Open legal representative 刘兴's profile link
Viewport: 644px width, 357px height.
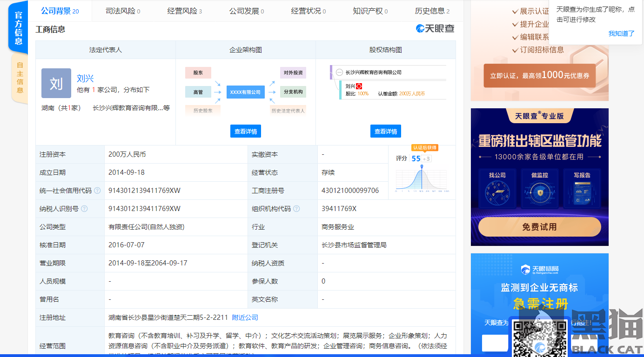pos(85,78)
